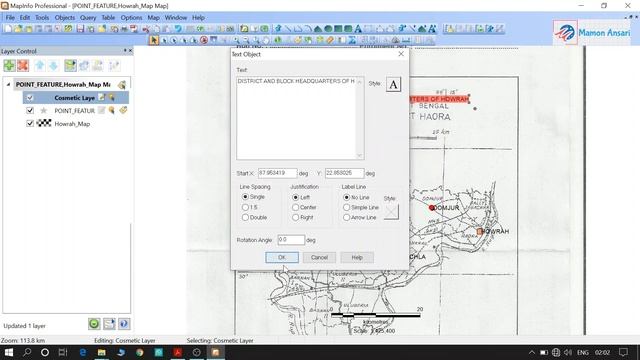Select the Line drawing tool
The width and height of the screenshot is (640, 360).
[x=288, y=29]
